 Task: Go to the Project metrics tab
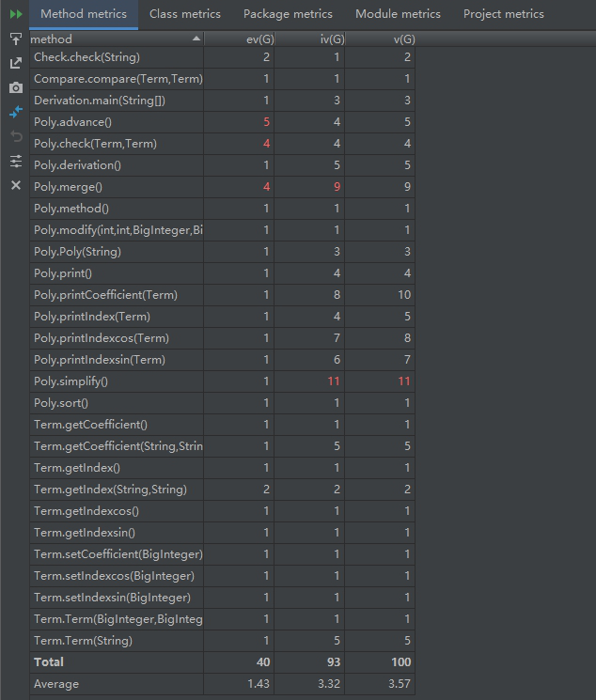tap(503, 14)
